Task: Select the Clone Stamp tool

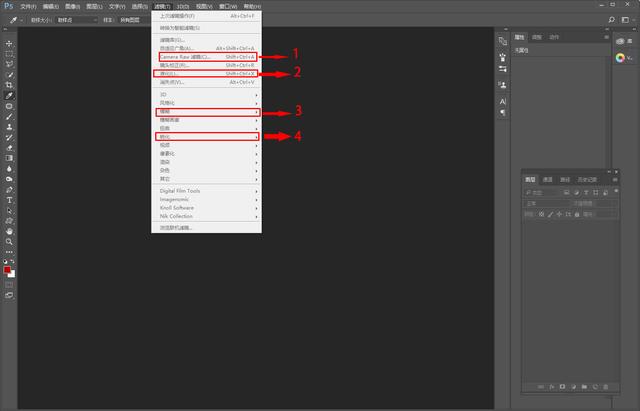Action: click(x=9, y=127)
